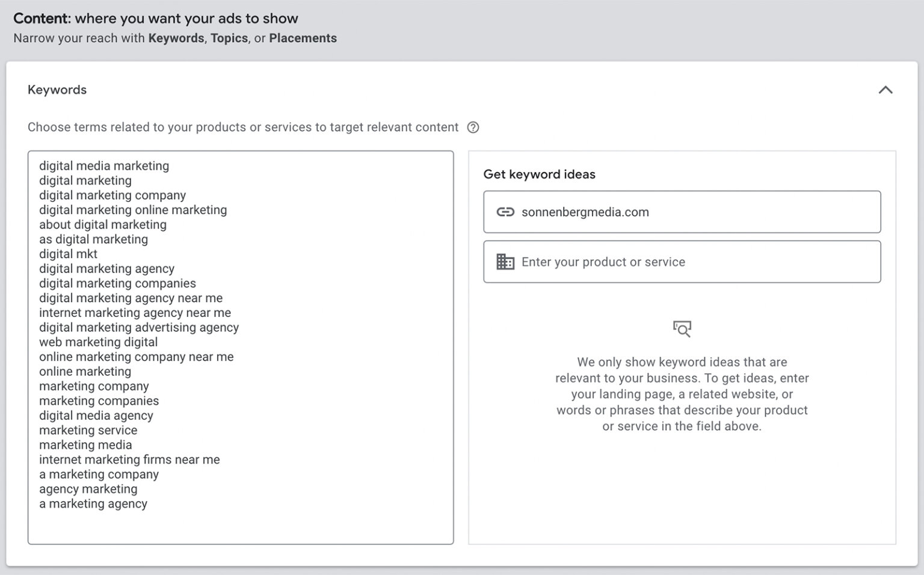Click the building icon in product field
The height and width of the screenshot is (575, 924).
coord(505,262)
